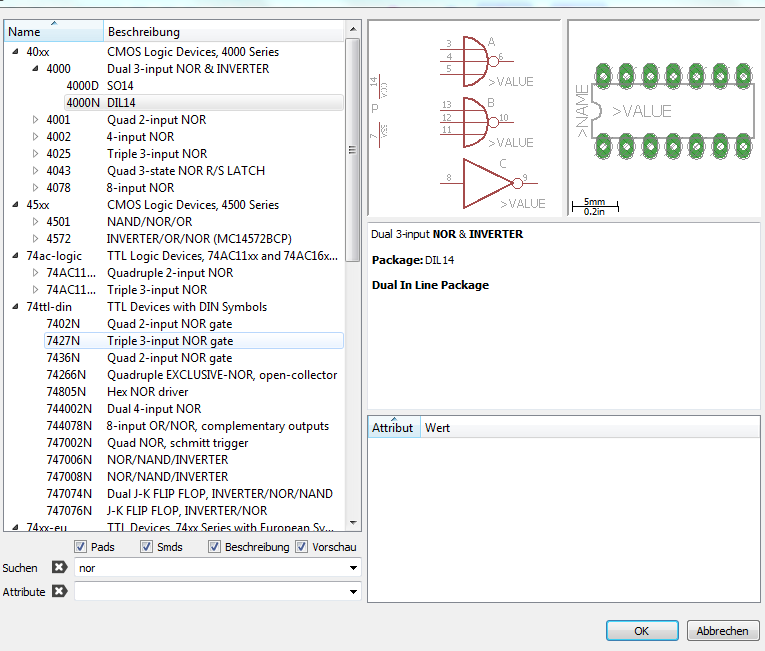
Task: Select the 744078N 8-input OR/NOR row
Action: click(194, 426)
